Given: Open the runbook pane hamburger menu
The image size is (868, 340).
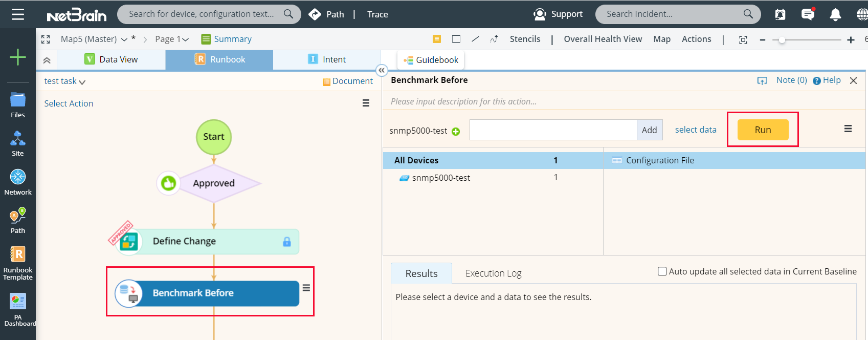Looking at the screenshot, I should click(x=366, y=103).
